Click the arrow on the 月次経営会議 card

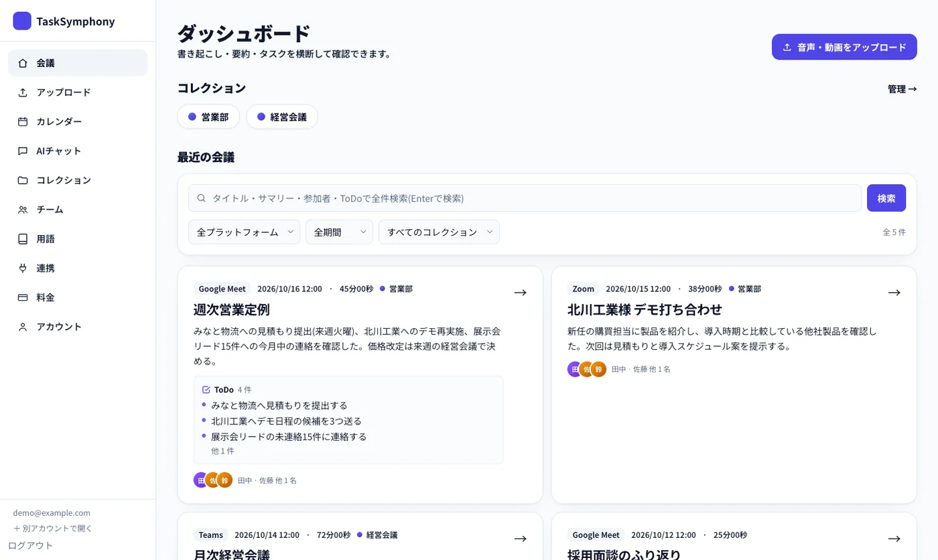coord(520,539)
